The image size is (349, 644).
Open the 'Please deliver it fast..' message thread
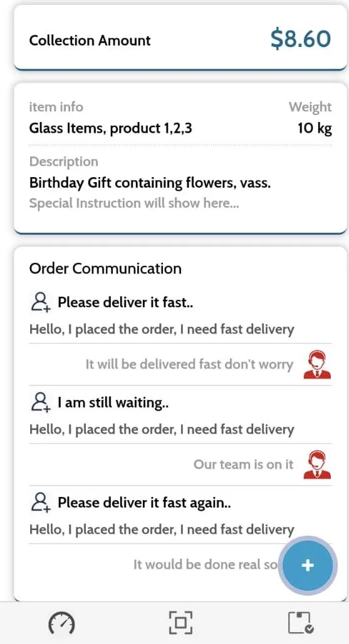pos(125,303)
